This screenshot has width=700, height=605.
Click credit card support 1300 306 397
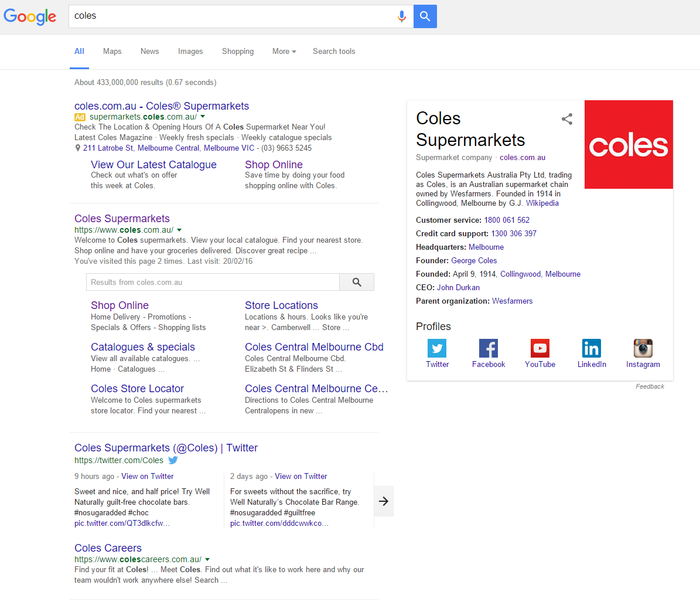[514, 234]
